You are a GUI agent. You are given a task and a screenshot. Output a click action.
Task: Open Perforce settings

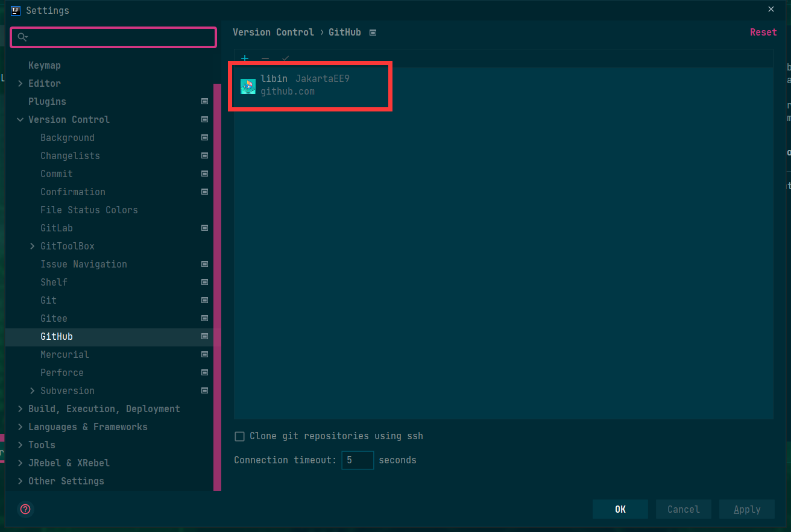click(x=62, y=372)
